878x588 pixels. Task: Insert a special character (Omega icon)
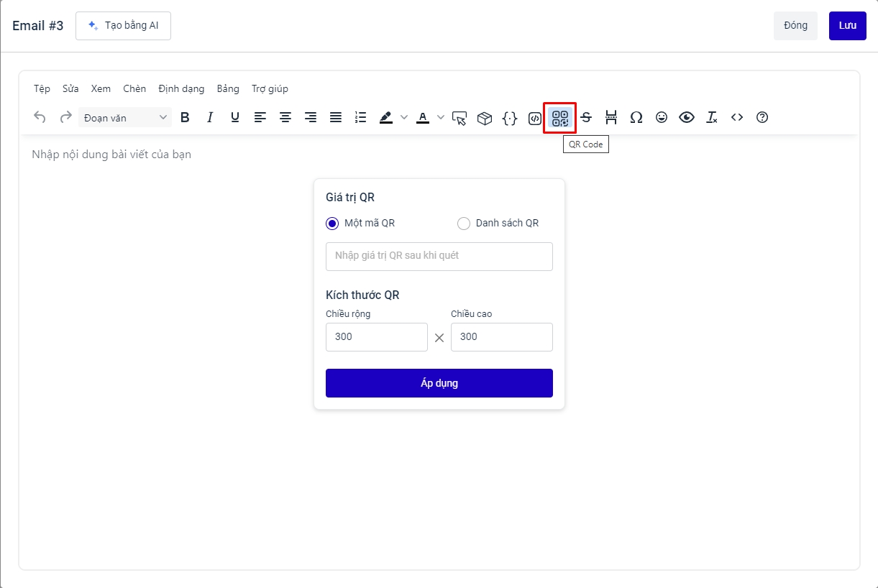636,118
